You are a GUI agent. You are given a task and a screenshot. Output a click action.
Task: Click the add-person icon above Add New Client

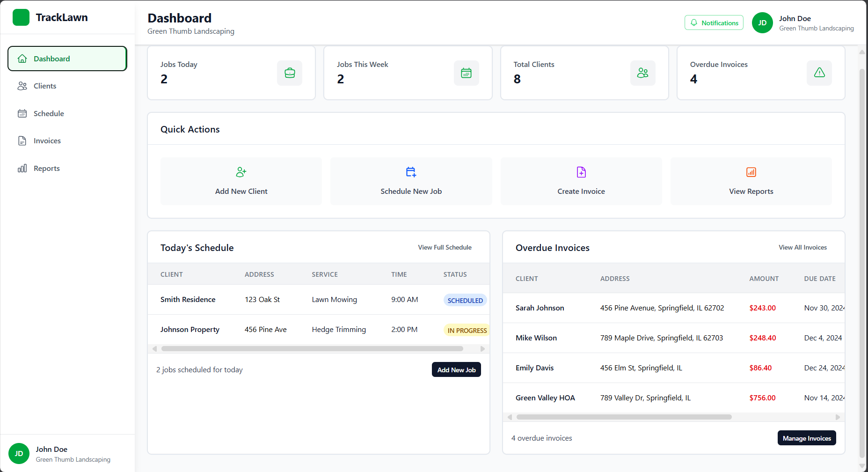[x=241, y=172]
